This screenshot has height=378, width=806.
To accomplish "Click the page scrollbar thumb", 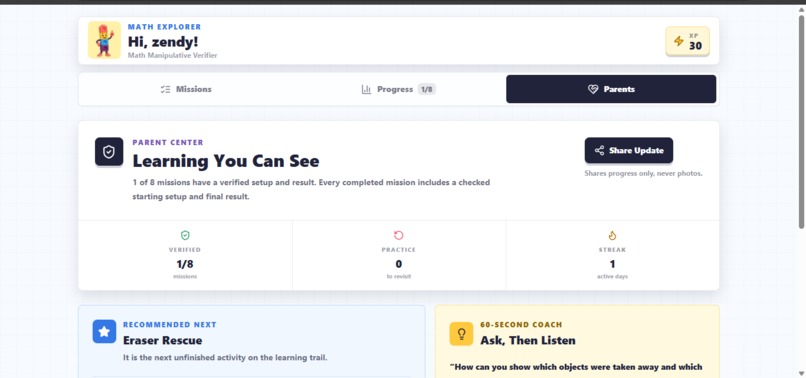I will tap(801, 121).
